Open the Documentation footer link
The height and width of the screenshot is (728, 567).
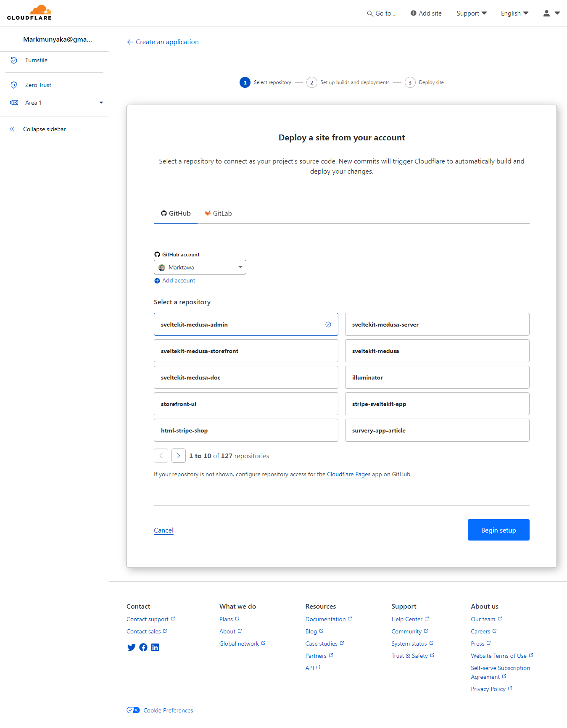click(x=329, y=619)
